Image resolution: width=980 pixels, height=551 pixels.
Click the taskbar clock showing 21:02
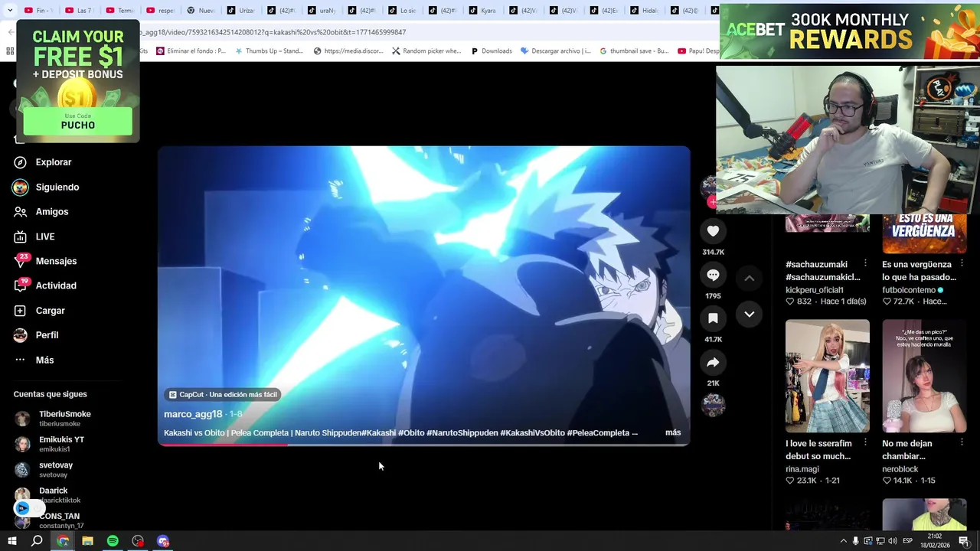[935, 541]
